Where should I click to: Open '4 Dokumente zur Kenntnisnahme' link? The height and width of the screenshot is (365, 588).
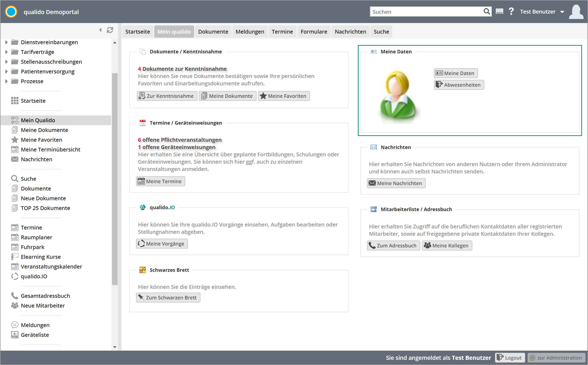pyautogui.click(x=182, y=69)
